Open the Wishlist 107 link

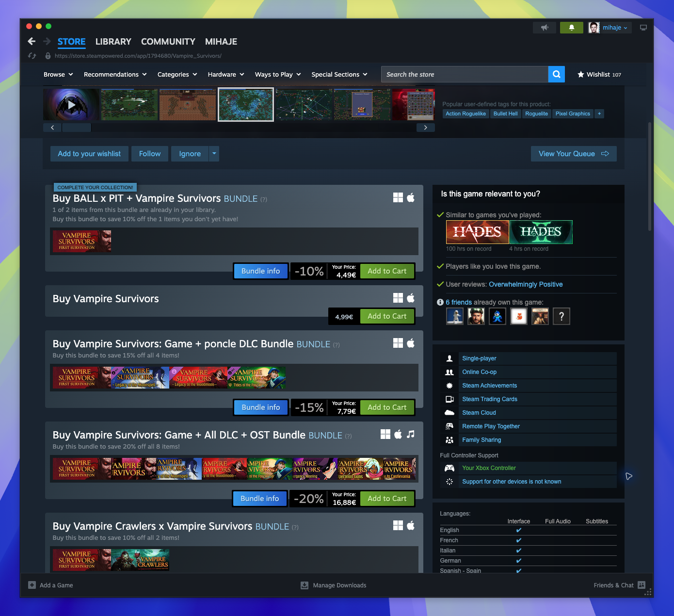599,74
